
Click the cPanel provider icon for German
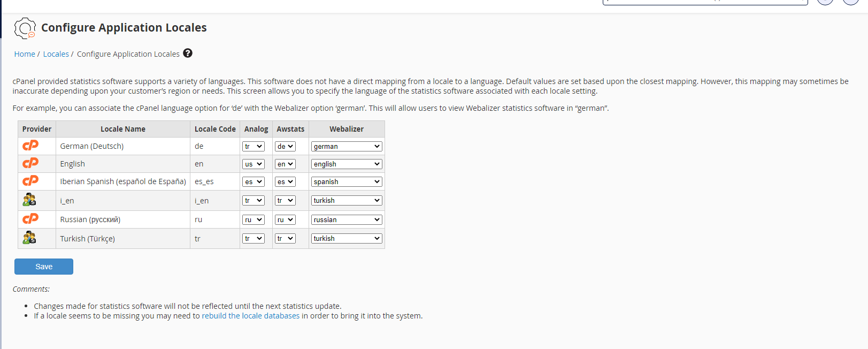[x=30, y=146]
